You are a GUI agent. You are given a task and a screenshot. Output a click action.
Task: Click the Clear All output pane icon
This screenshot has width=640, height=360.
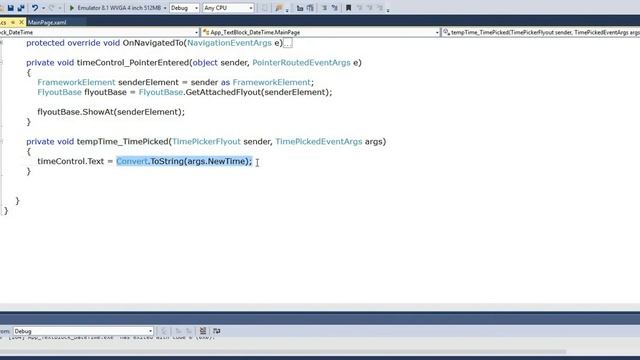coord(203,331)
